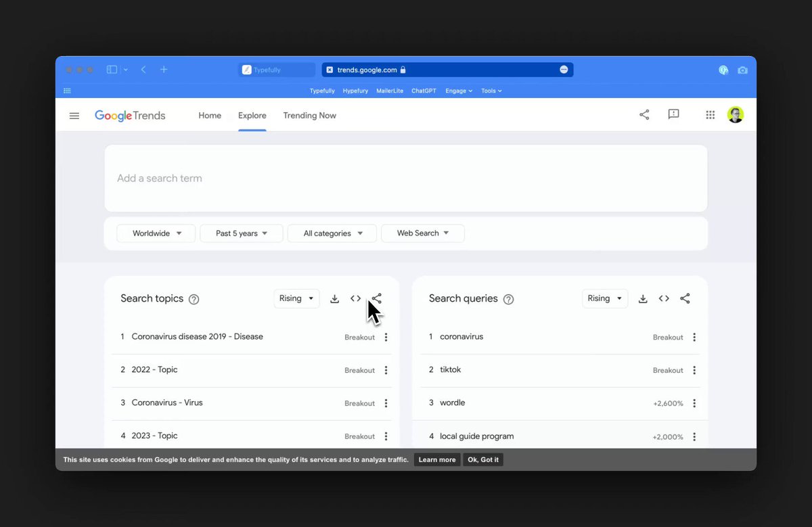Open more options for Coronavirus disease 2019
This screenshot has height=527, width=812.
pos(386,337)
